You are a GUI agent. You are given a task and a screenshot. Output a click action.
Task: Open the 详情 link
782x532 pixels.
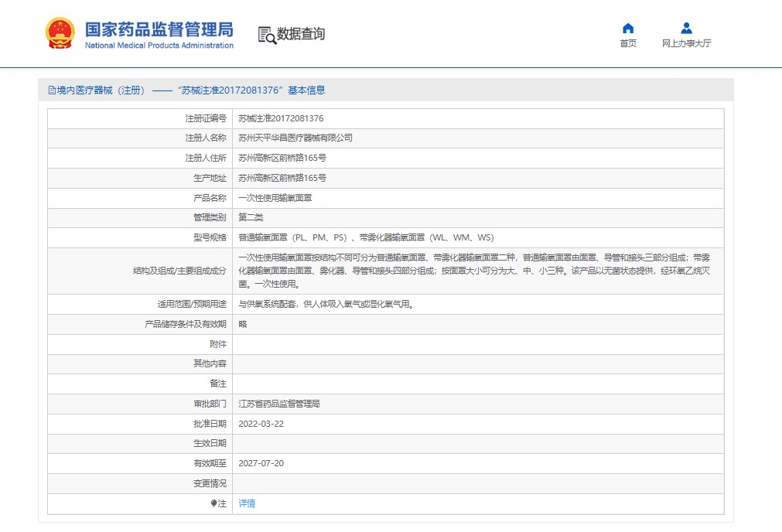tap(247, 503)
